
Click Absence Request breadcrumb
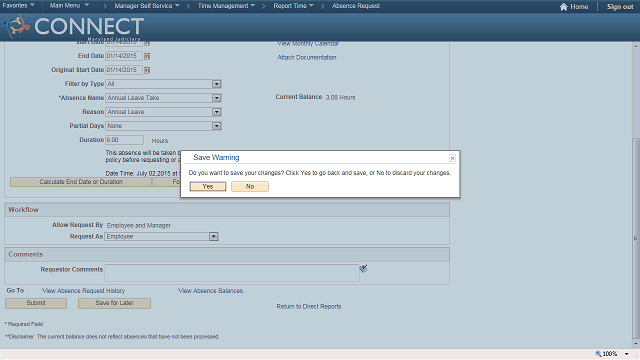(356, 6)
